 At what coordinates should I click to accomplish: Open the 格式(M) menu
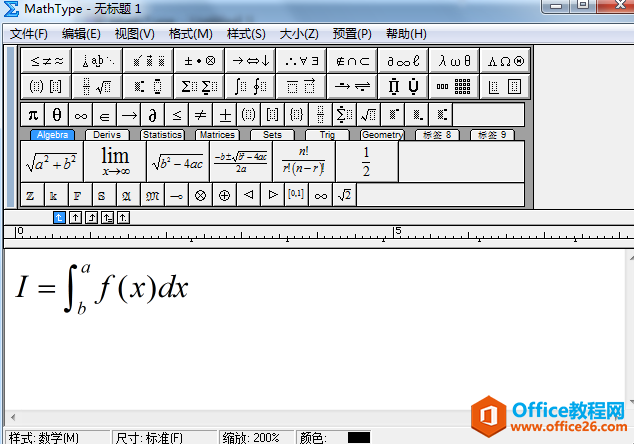coord(190,34)
